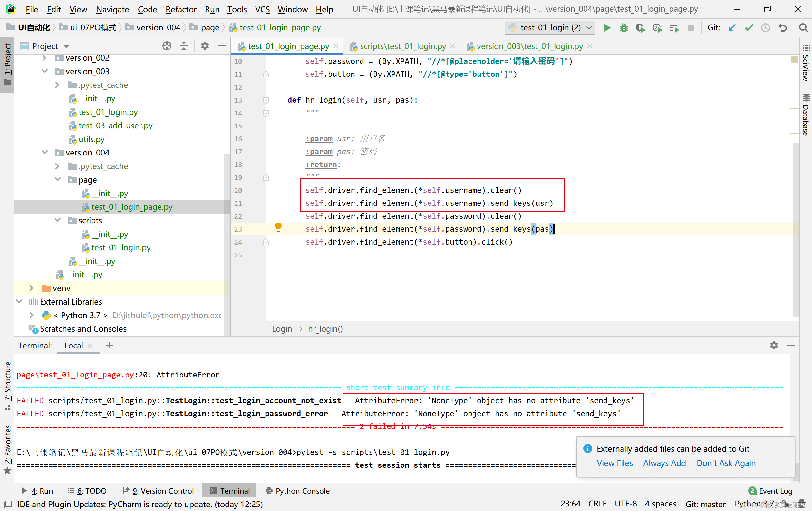Screen dimensions: 812x511
Task: Commit changes with the green checkmark
Action: pos(749,28)
